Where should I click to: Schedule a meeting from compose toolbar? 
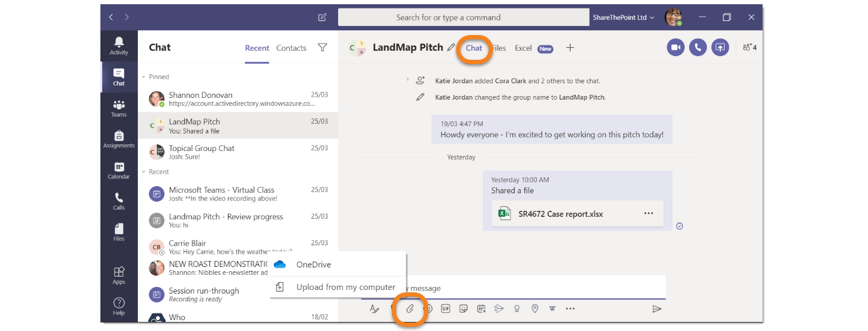tap(481, 309)
